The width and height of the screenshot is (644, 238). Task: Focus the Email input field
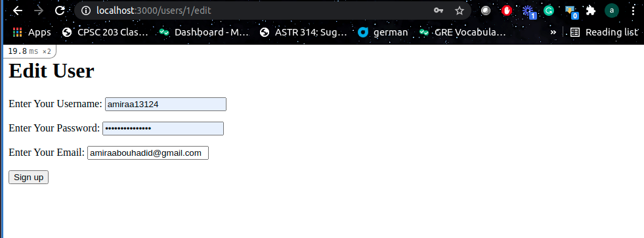[x=148, y=153]
